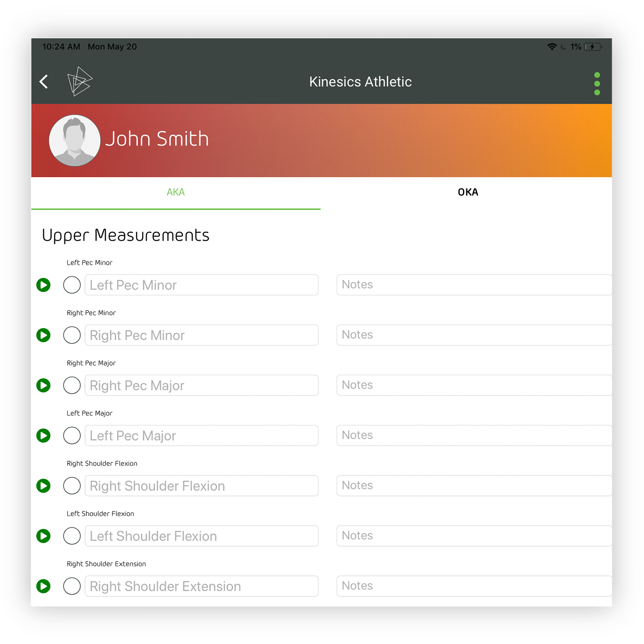Click the Notes field for Right Pec Major
Viewport: 644px width, 644px height.
(x=474, y=385)
